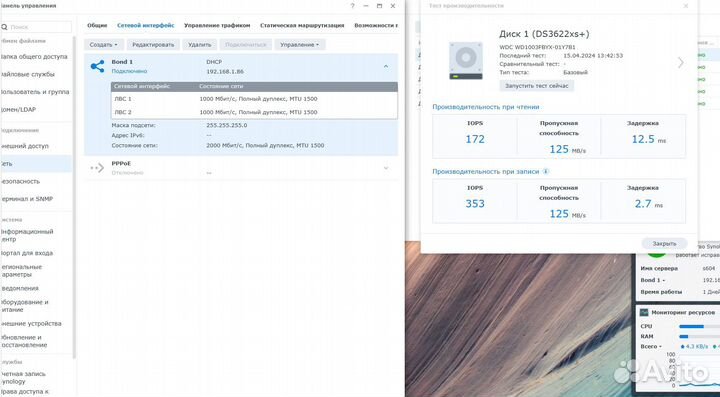
Task: Click the Подключиться button
Action: pos(246,45)
